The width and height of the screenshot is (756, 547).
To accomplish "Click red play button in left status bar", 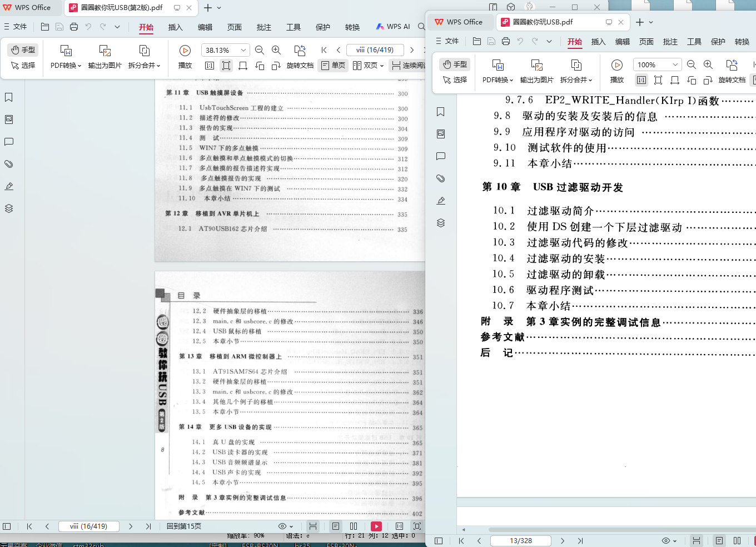I will pyautogui.click(x=376, y=526).
